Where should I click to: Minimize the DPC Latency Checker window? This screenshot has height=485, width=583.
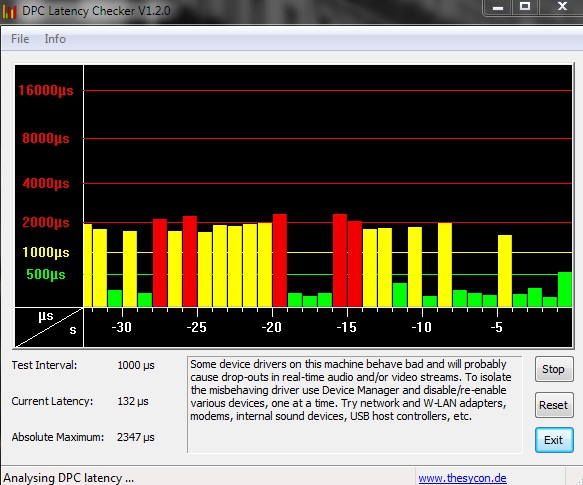[498, 7]
